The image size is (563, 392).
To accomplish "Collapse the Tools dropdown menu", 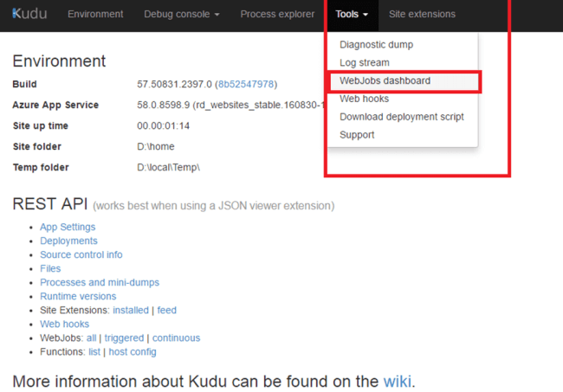I will point(352,15).
